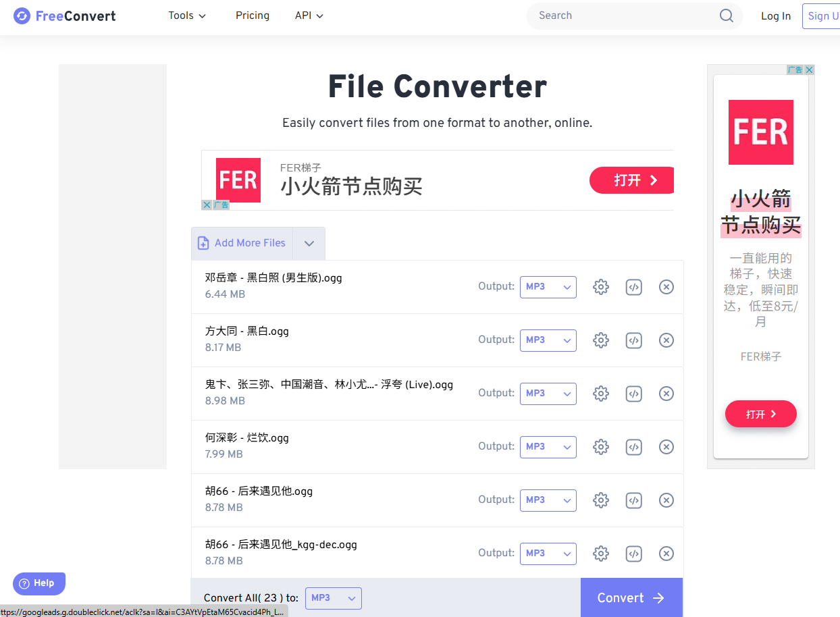
Task: Click the Sign Up button
Action: click(821, 16)
